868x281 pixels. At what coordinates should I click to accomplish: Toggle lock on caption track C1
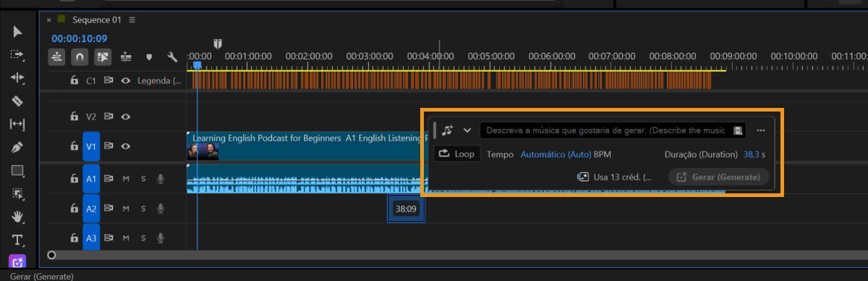tap(74, 80)
